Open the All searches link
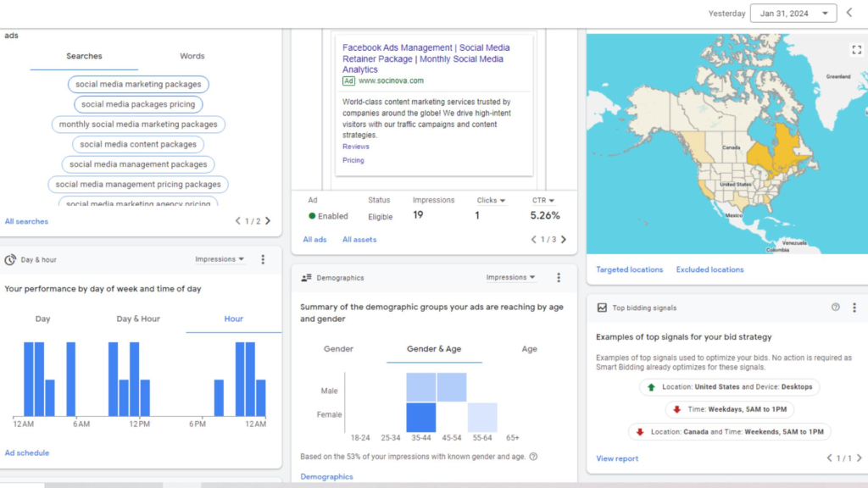The image size is (868, 488). 26,221
